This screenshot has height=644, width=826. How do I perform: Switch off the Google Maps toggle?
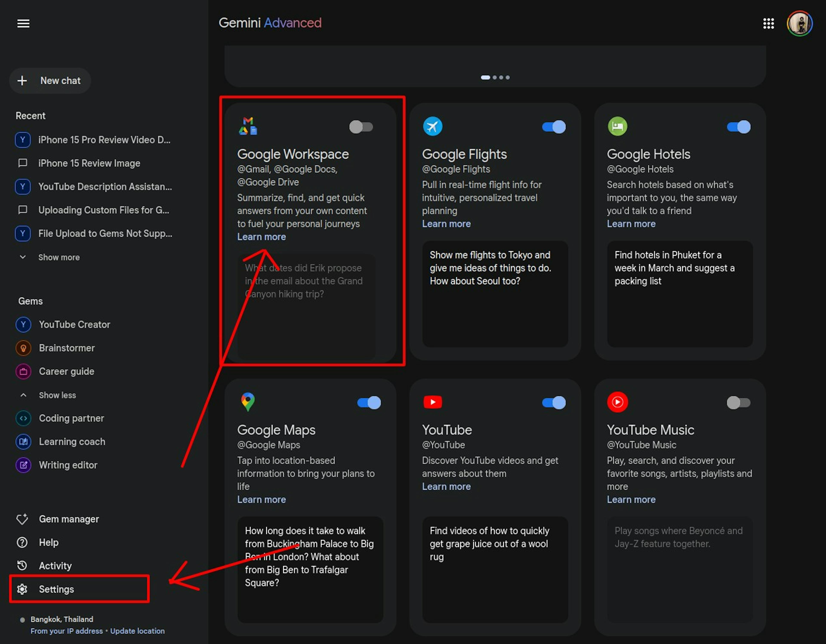(x=369, y=402)
